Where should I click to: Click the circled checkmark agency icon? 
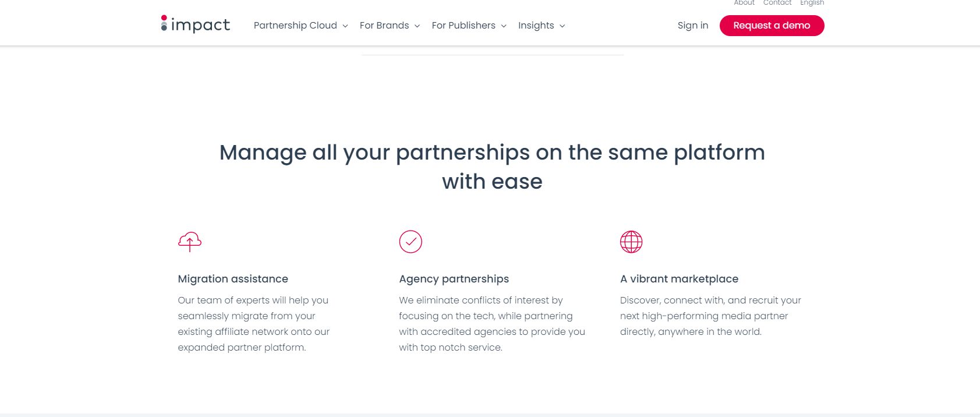pos(411,242)
